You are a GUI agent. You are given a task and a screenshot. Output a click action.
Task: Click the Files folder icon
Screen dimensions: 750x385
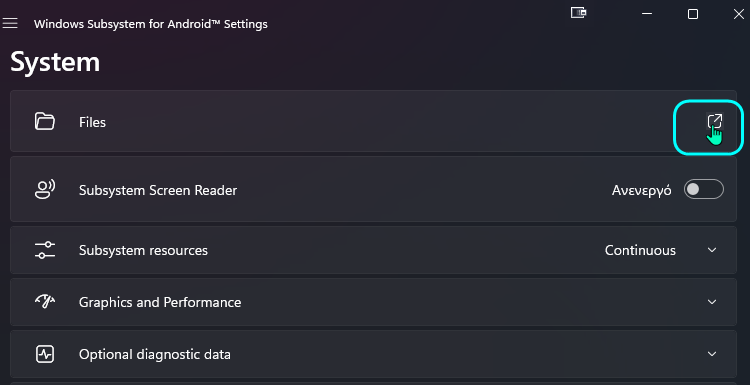click(45, 121)
